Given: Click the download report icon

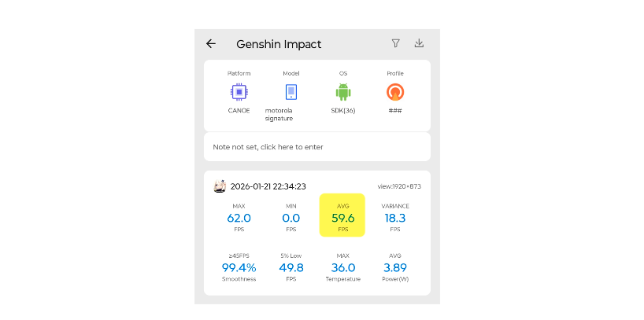Looking at the screenshot, I should (x=419, y=44).
